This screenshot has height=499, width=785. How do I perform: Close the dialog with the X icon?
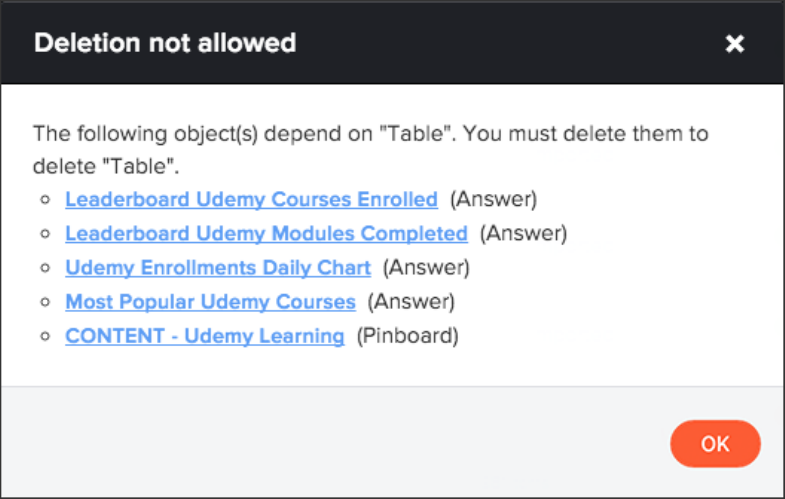coord(735,44)
